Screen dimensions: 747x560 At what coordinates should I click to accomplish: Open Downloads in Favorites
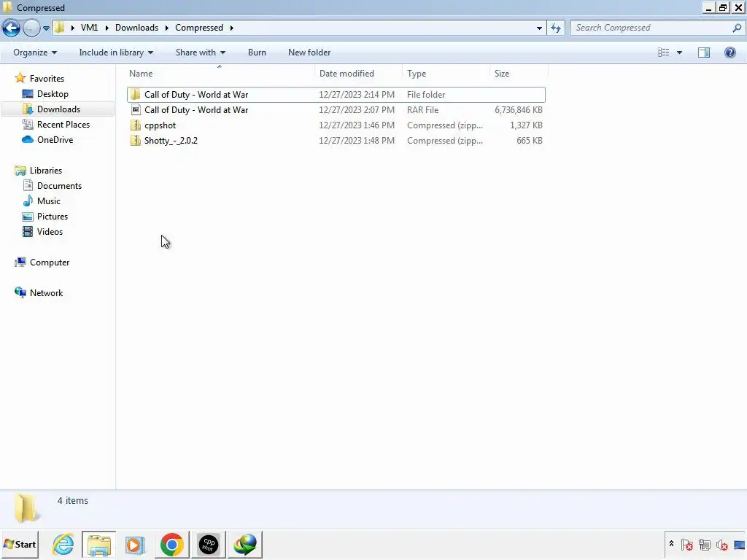pos(58,109)
